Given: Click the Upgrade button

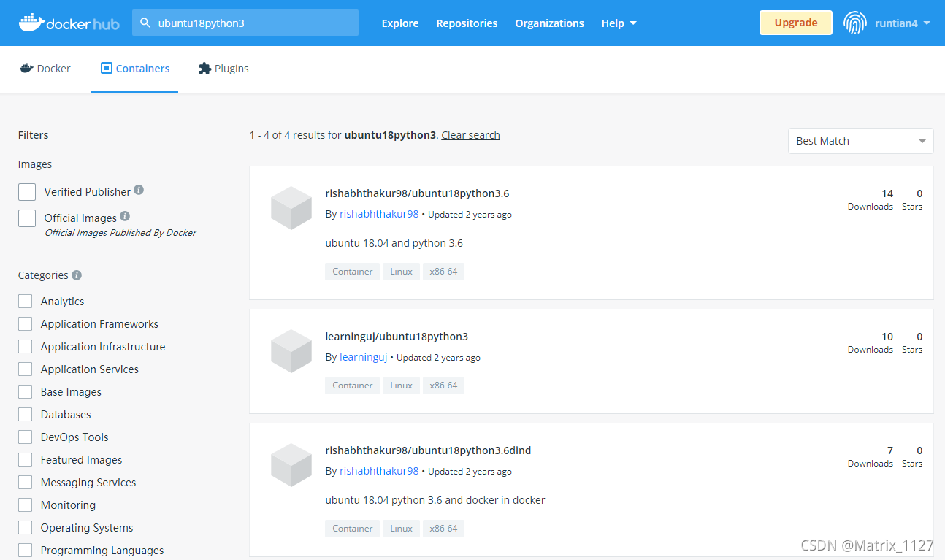Looking at the screenshot, I should (x=796, y=23).
